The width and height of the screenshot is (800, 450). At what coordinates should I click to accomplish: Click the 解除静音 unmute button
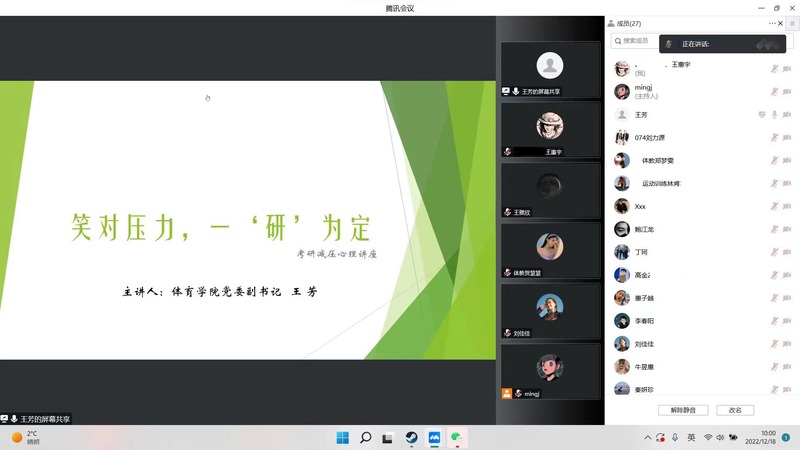point(684,410)
